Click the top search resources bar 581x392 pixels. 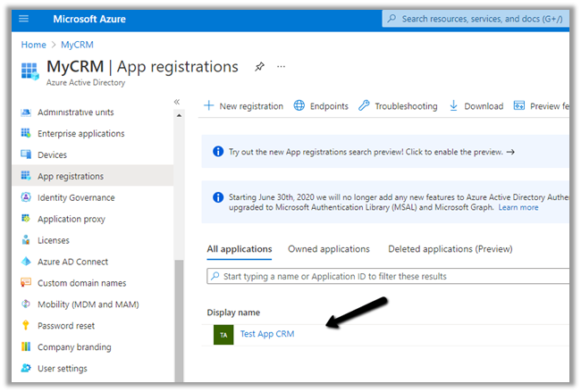(478, 19)
